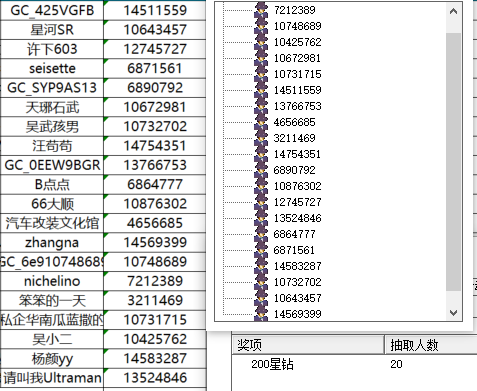Click spreadsheet cell 吴武孩男
The width and height of the screenshot is (477, 391).
[x=52, y=126]
